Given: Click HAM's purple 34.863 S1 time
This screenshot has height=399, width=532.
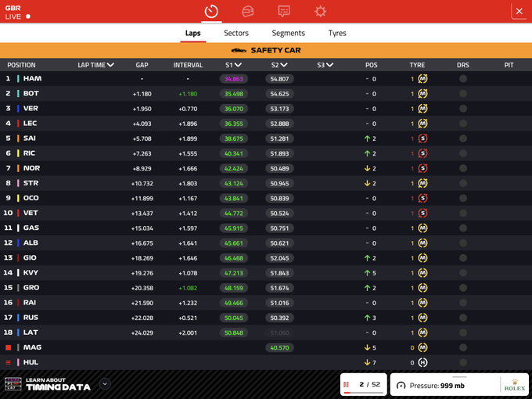Looking at the screenshot, I should pos(234,79).
